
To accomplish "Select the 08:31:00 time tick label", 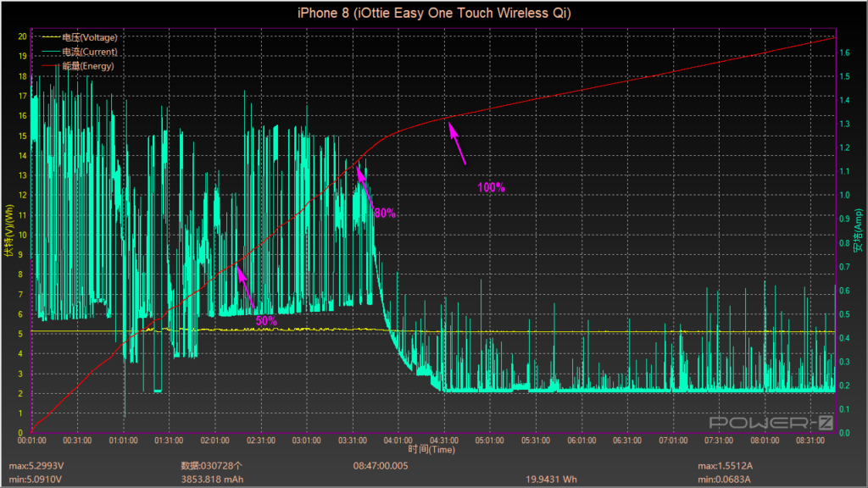I will (810, 441).
